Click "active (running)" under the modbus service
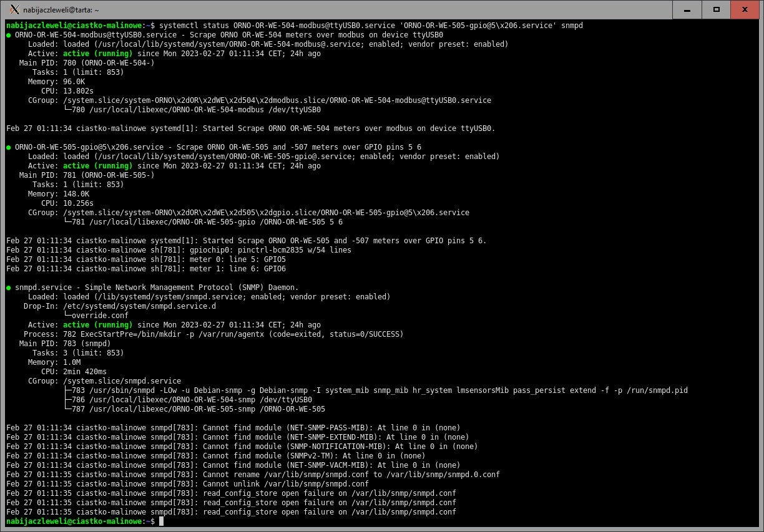764x532 pixels. coord(97,54)
